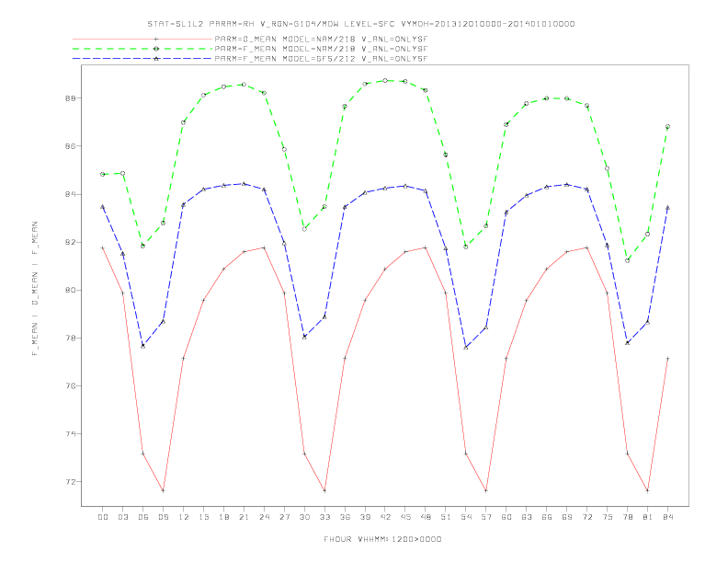
Task: Click x-axis tick label 39
Action: (x=365, y=517)
